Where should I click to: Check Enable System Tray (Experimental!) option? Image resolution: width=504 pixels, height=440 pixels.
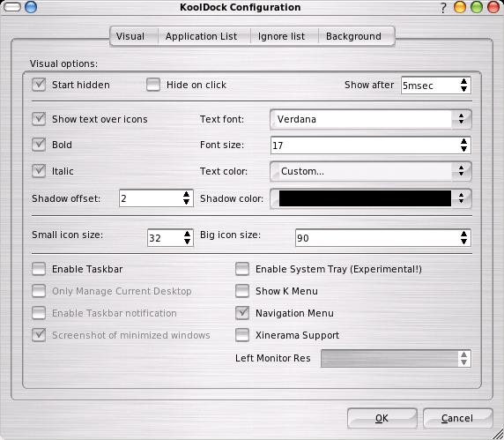tap(242, 269)
